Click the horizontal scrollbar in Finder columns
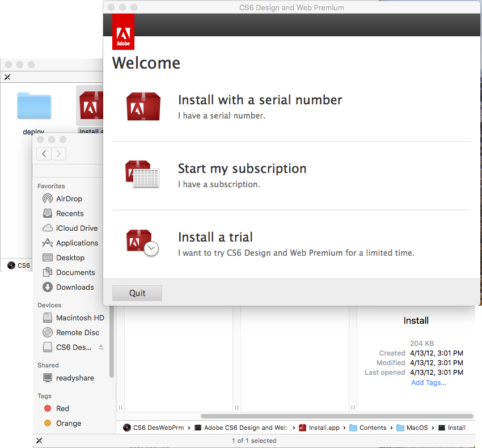This screenshot has height=448, width=482. coord(337,416)
